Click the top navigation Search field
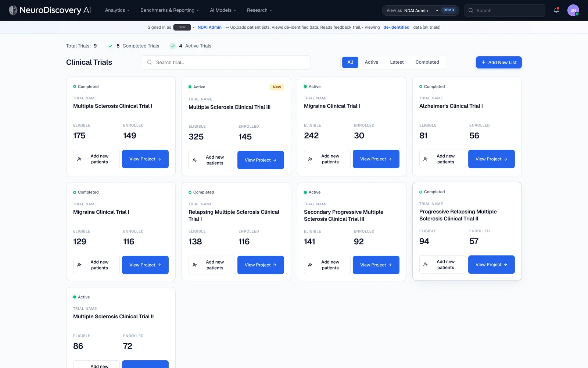The height and width of the screenshot is (368, 588). point(505,10)
